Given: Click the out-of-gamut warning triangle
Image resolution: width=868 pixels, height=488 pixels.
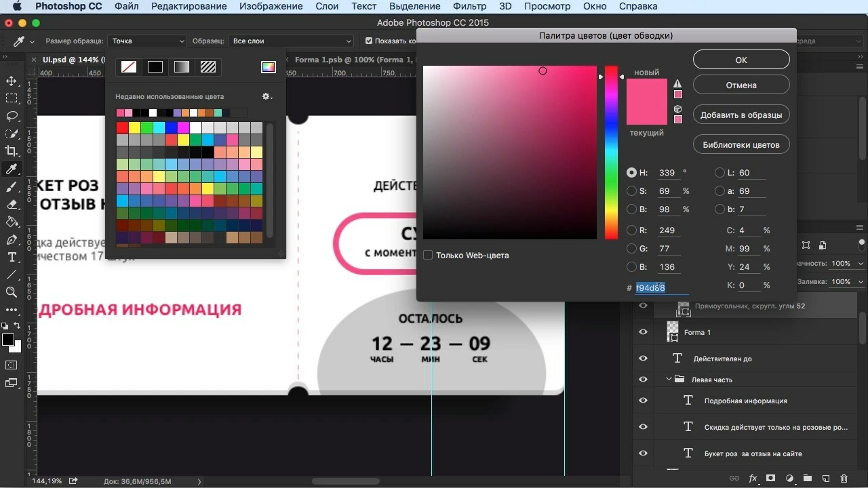Looking at the screenshot, I should (x=677, y=84).
